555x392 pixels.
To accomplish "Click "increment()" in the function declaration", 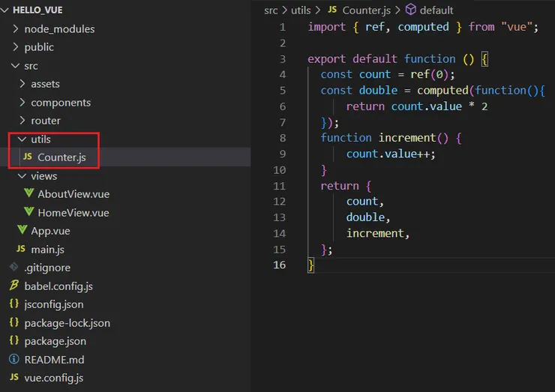I will click(x=413, y=138).
